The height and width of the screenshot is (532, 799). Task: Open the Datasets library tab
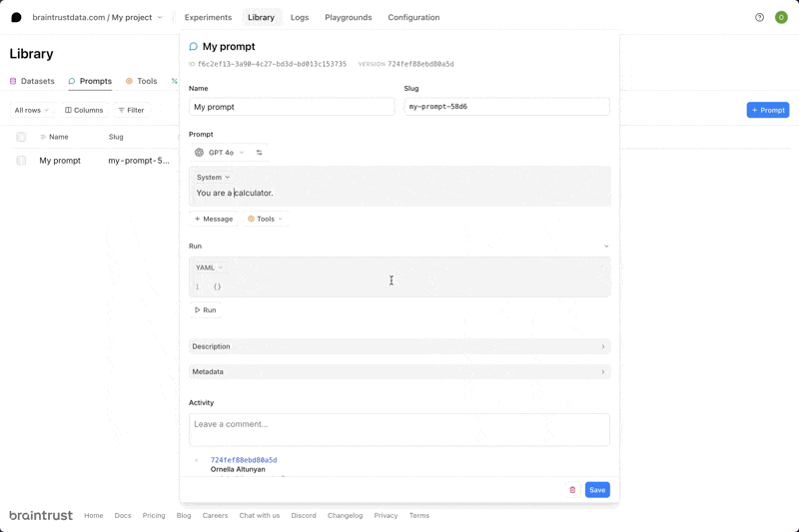coord(32,81)
